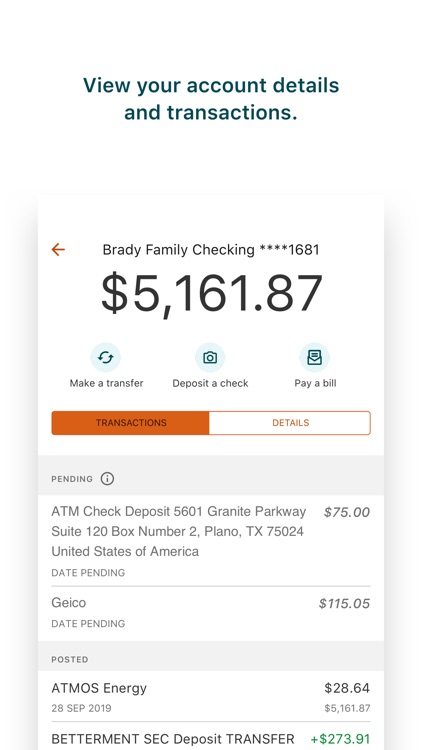Click the $75.00 pending amount
Screen dimensions: 422x750
(346, 512)
